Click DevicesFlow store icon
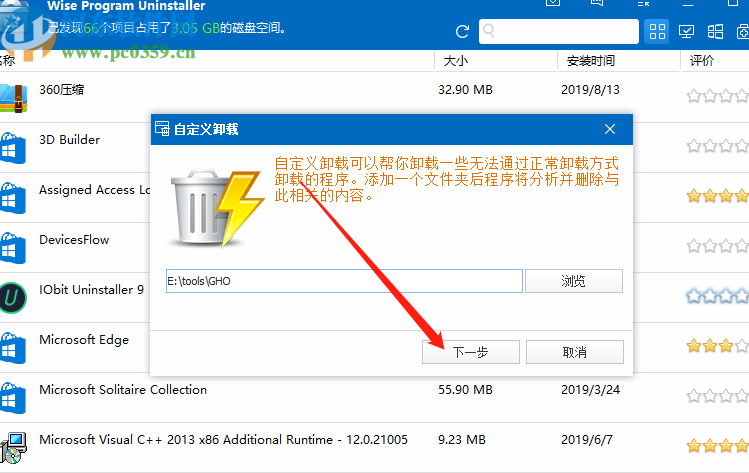Screen dimensions: 749x473 click(x=12, y=248)
